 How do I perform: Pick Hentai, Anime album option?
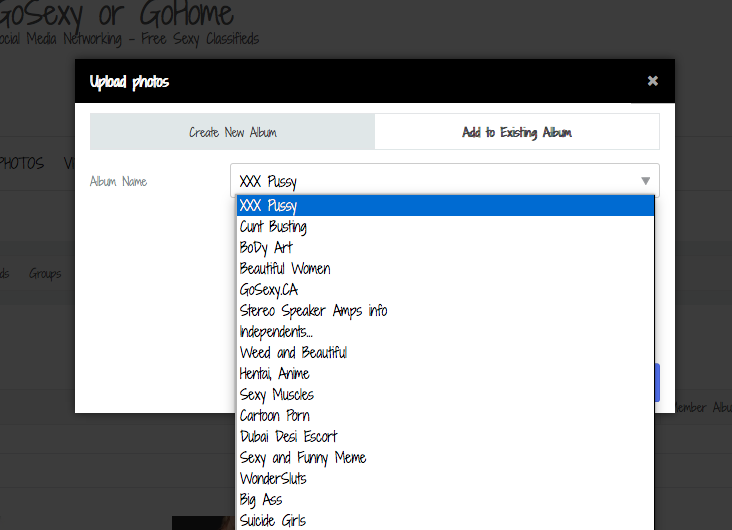(x=445, y=374)
